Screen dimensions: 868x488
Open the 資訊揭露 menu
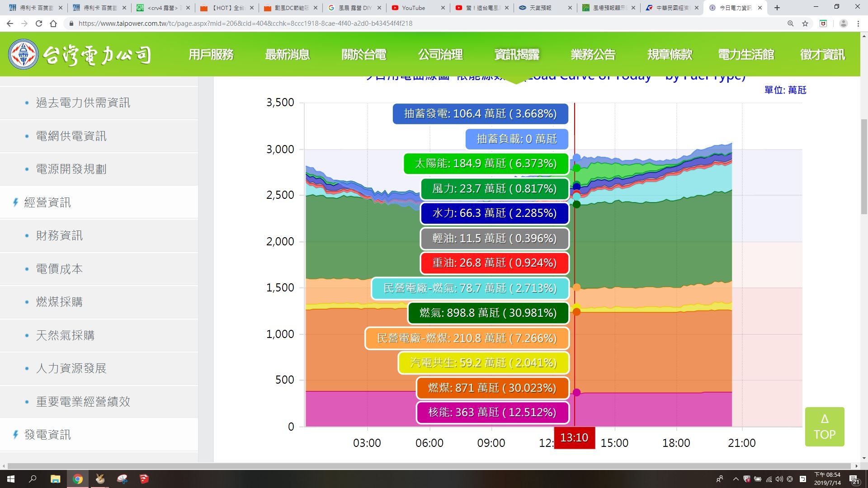point(517,55)
